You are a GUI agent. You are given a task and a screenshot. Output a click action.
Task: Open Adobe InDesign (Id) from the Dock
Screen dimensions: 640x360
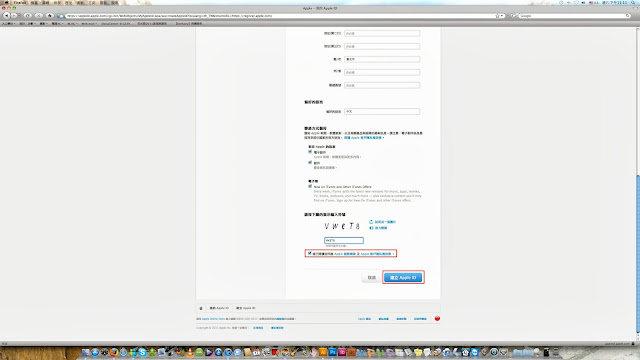pyautogui.click(x=342, y=352)
